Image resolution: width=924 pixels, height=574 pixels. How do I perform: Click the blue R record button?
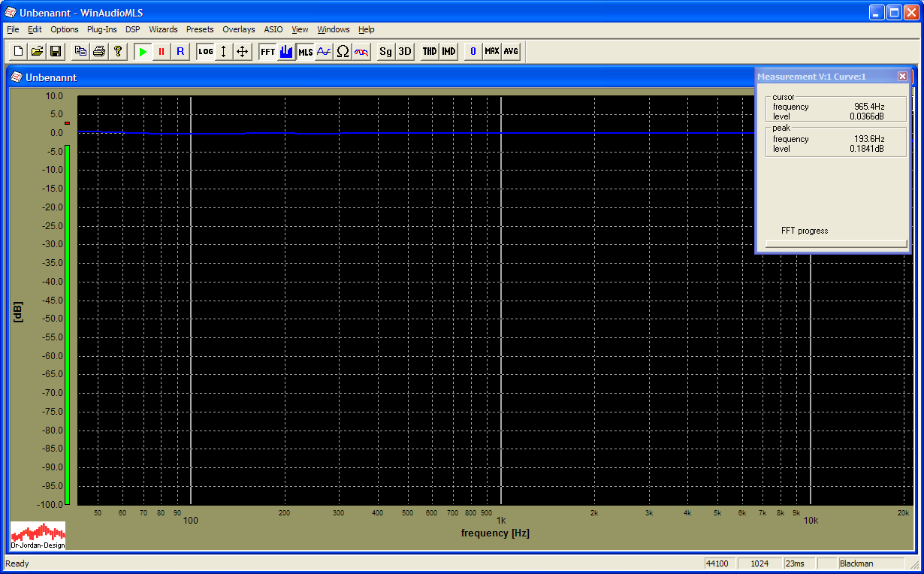[x=180, y=52]
